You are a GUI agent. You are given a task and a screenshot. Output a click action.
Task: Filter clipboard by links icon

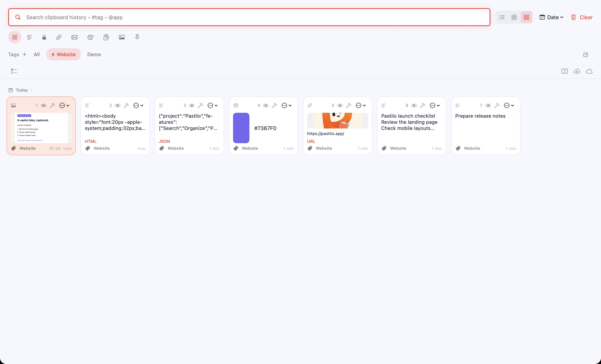click(59, 37)
